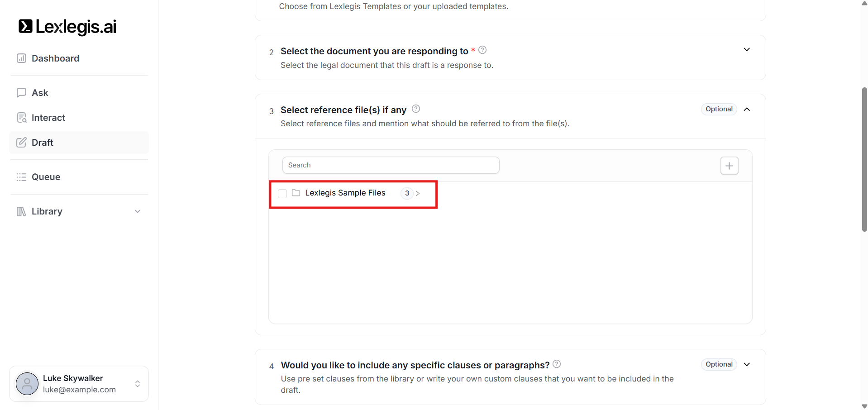Screen dimensions: 868x410
Task: Check the Lexlegis Sample Files checkbox
Action: (282, 194)
